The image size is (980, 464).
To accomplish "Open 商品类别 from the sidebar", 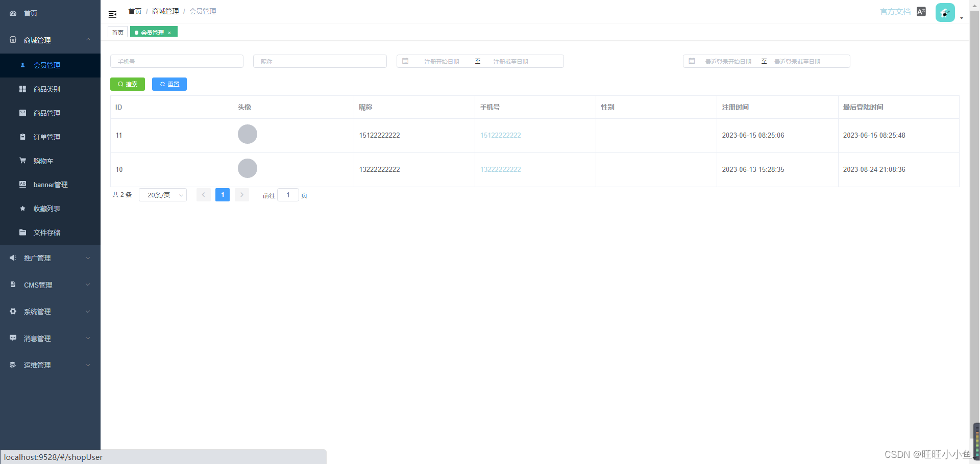I will pyautogui.click(x=47, y=89).
